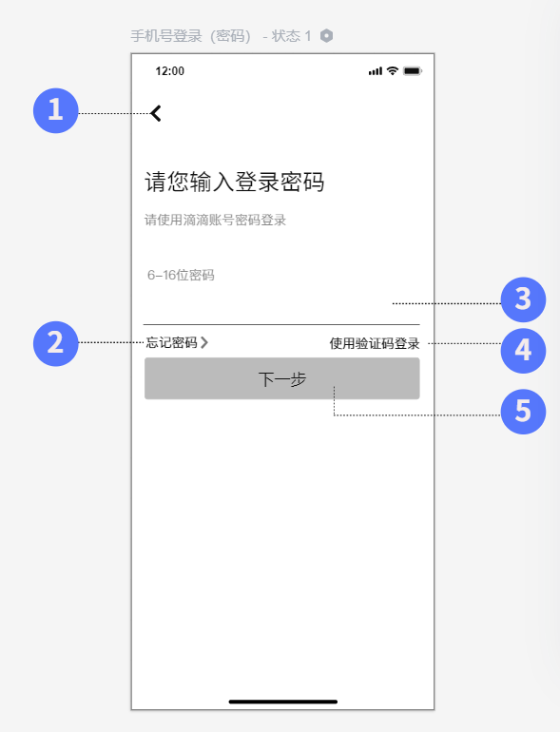Viewport: 560px width, 732px height.
Task: Select annotation marker number 3
Action: (x=523, y=299)
